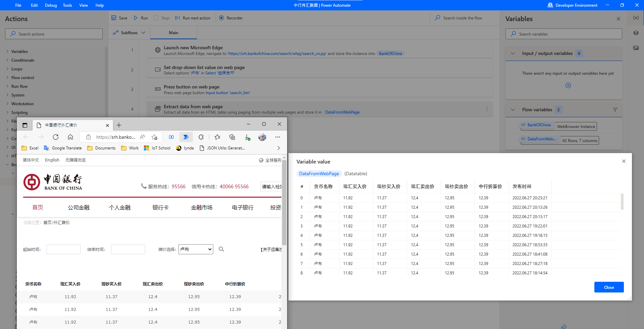Go to Edge home page icon
644x329 pixels.
pos(70,137)
